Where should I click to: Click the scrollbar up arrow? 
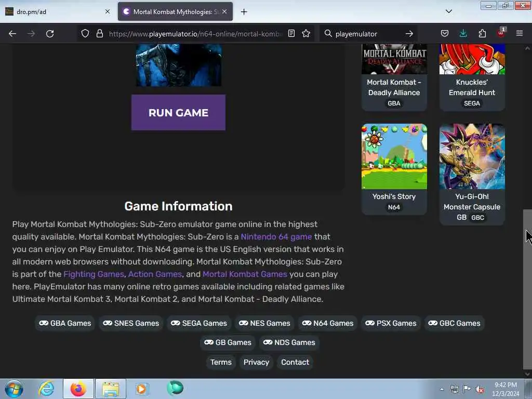pyautogui.click(x=527, y=48)
